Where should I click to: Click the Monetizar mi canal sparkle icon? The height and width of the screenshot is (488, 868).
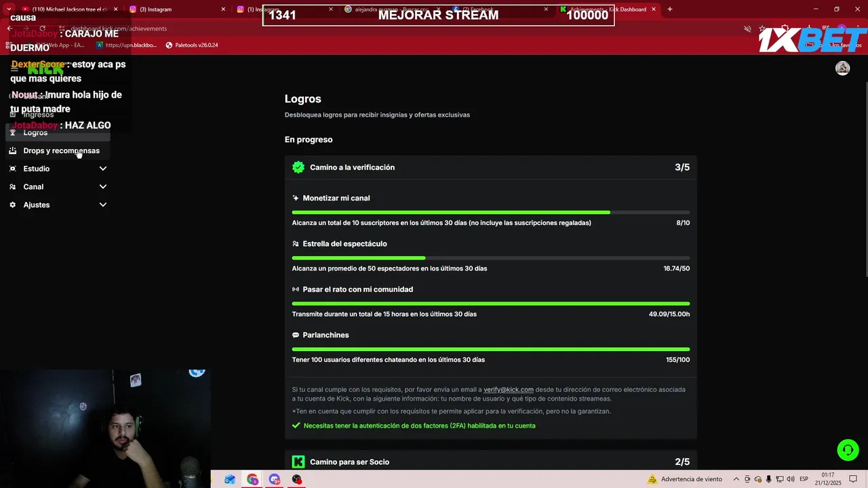click(296, 199)
